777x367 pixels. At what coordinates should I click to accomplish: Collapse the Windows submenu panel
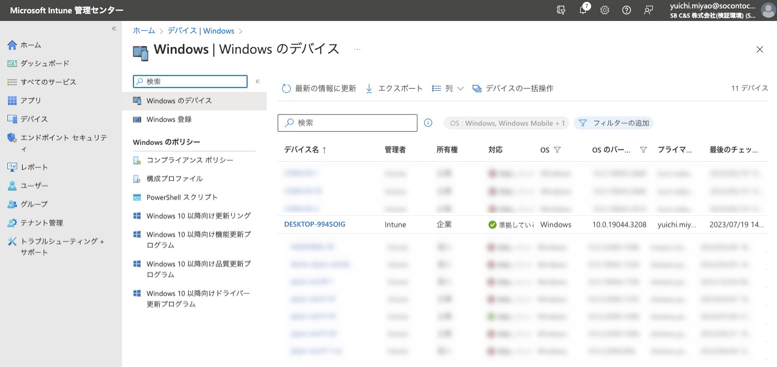[x=258, y=81]
